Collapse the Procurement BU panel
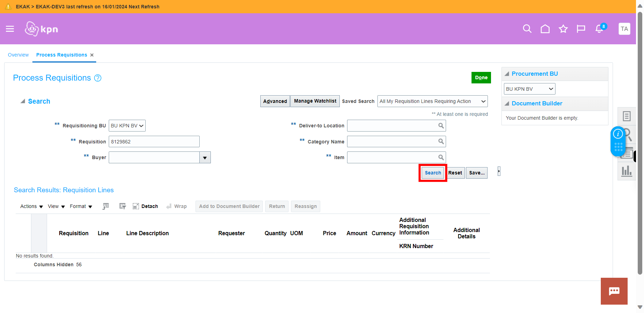The width and height of the screenshot is (644, 313). point(507,74)
